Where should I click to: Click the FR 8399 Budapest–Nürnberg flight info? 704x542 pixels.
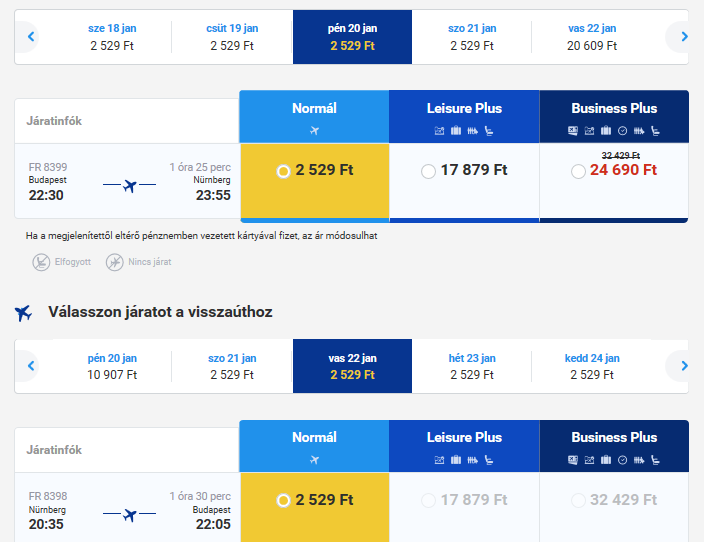point(128,181)
